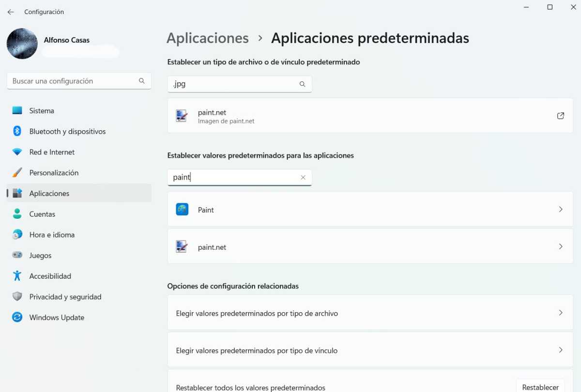The width and height of the screenshot is (581, 392).
Task: Click 'Establecer valores predeterminados para las aplicaciones' label
Action: [260, 156]
